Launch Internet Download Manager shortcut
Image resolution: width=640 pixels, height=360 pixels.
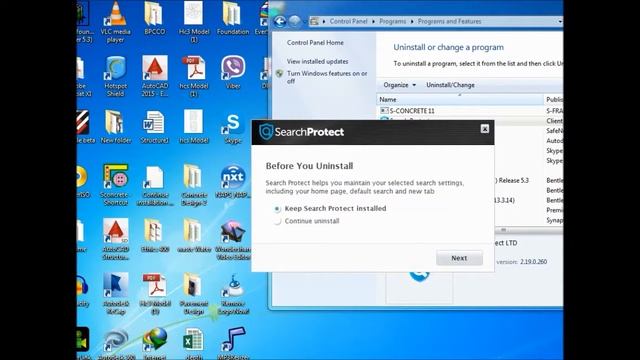155,343
